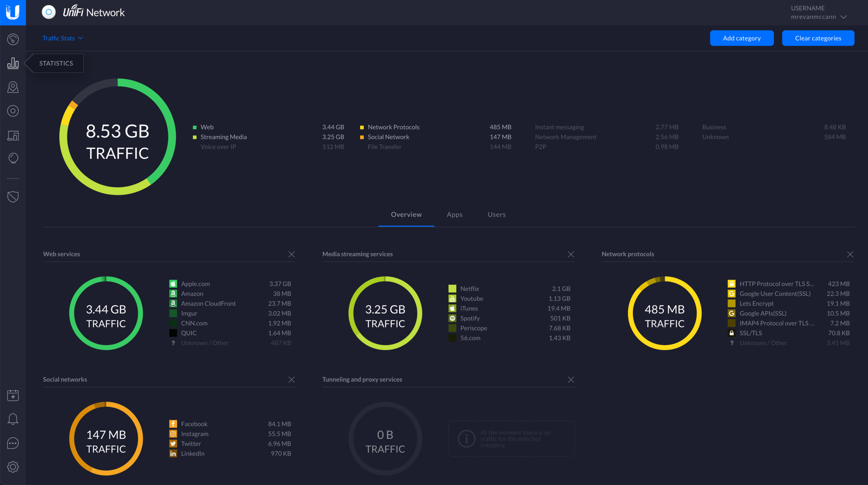Click the Amazon CloudFront app icon
Screen dimensions: 868x485
tap(173, 303)
